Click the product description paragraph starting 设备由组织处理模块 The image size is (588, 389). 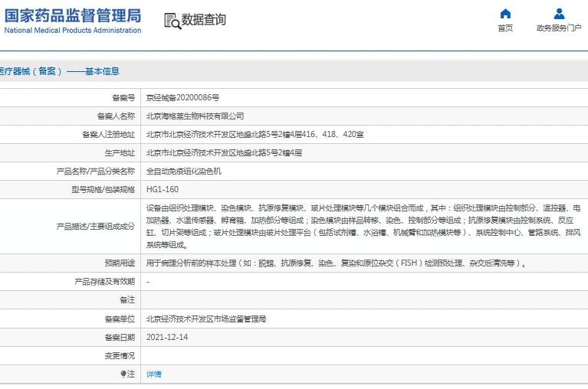tap(363, 227)
